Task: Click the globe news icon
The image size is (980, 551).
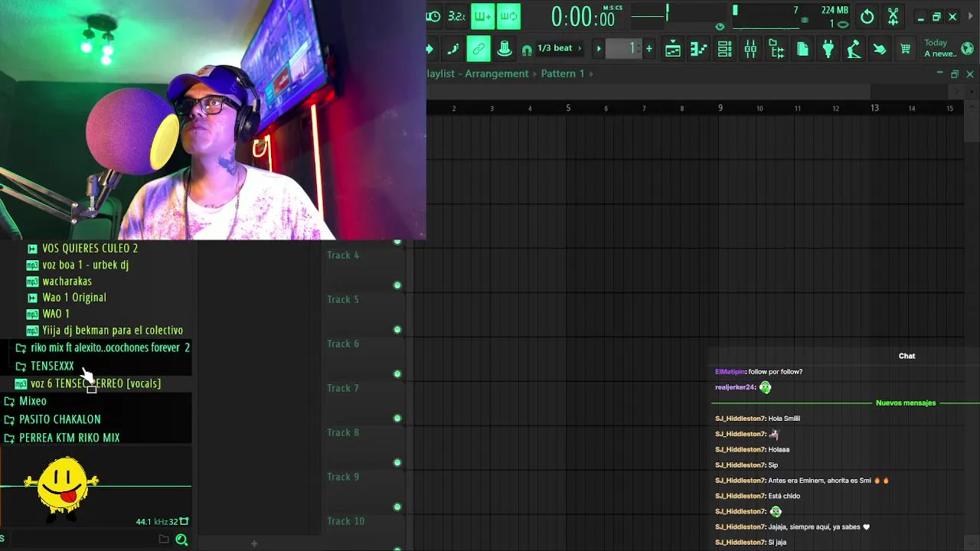Action: pyautogui.click(x=968, y=49)
